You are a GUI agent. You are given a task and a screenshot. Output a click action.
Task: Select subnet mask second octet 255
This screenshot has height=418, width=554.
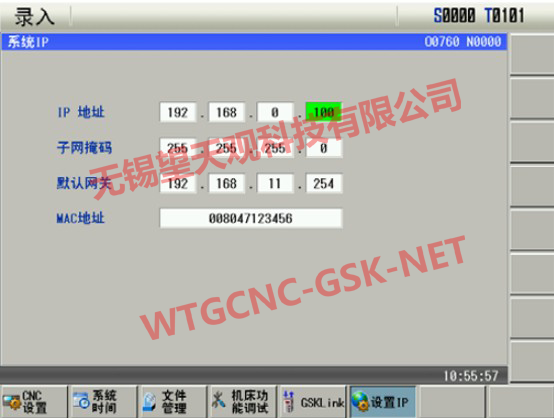226,148
